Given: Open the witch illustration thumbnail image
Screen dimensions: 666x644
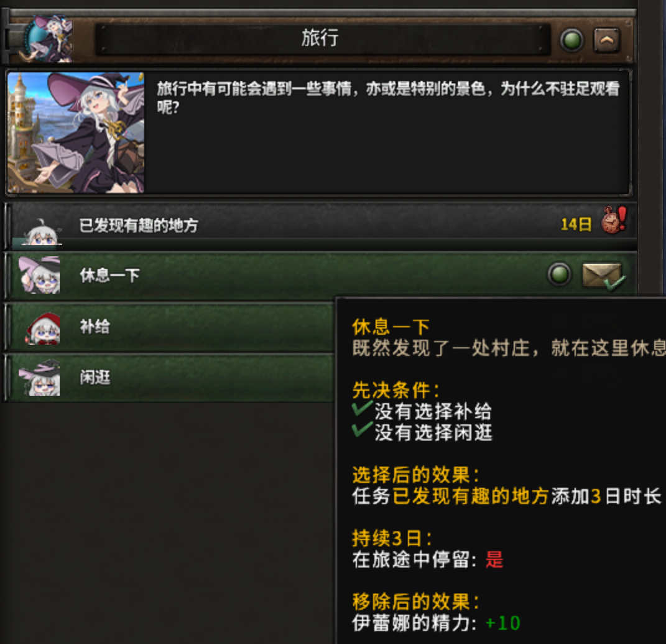Looking at the screenshot, I should 76,132.
